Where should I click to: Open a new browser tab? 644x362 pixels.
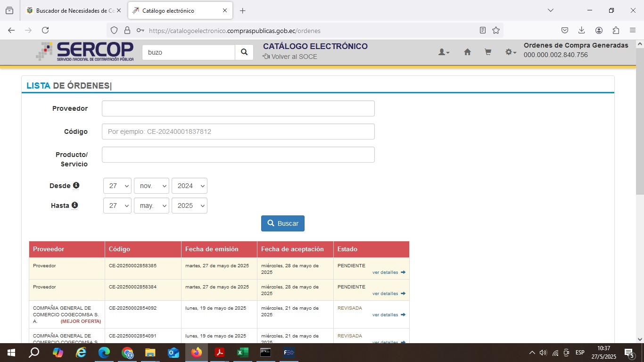coord(242,10)
